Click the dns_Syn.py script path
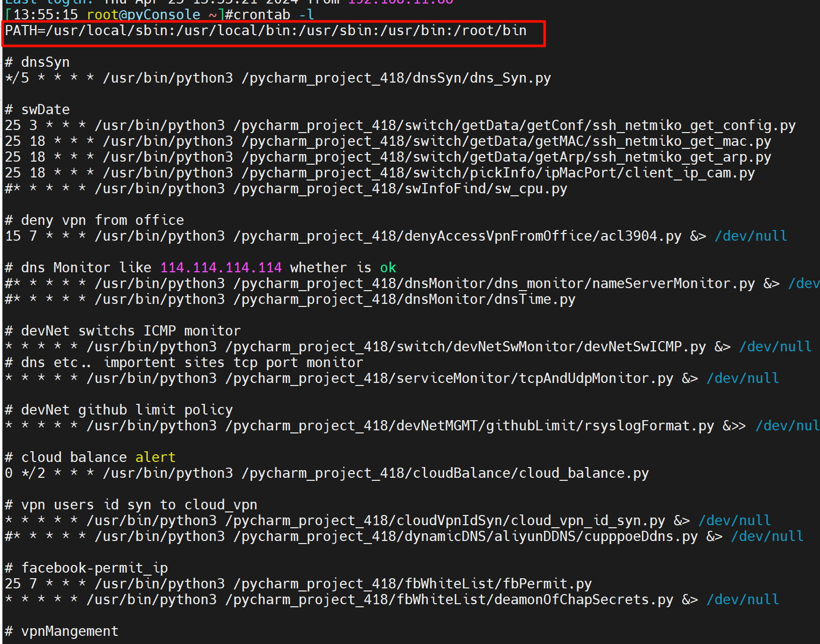Screen dimensions: 820x644 (x=396, y=78)
